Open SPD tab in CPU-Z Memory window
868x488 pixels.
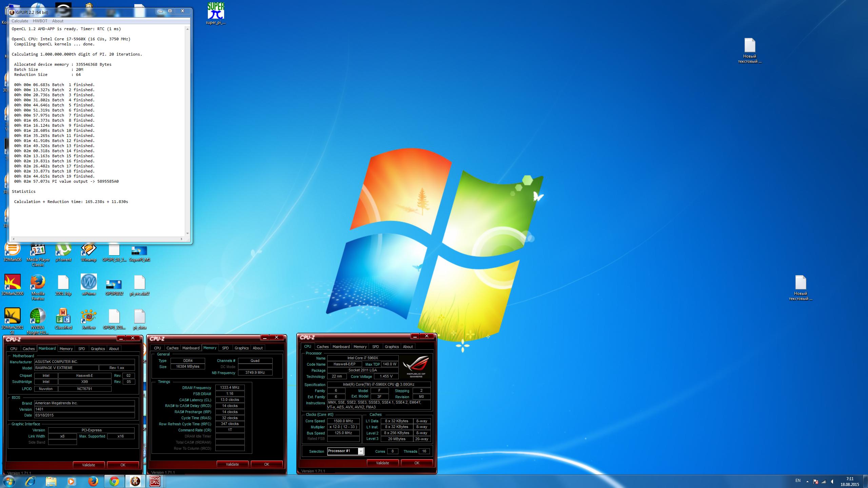[225, 348]
